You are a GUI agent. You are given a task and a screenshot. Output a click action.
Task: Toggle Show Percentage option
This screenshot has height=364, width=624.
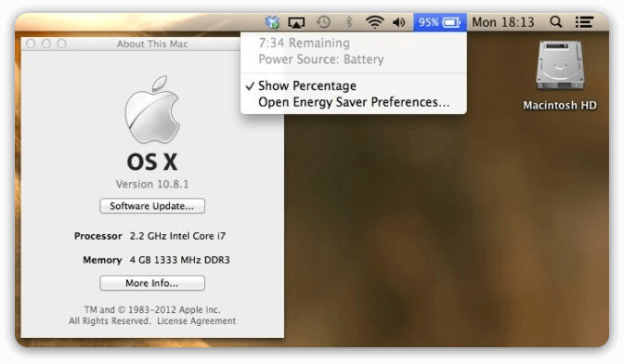[354, 85]
